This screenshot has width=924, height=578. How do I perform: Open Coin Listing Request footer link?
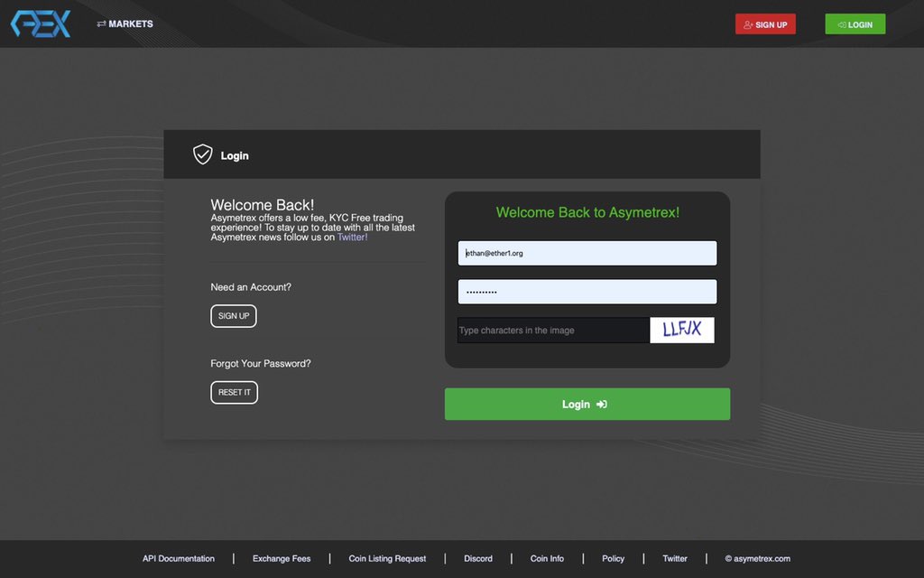387,558
